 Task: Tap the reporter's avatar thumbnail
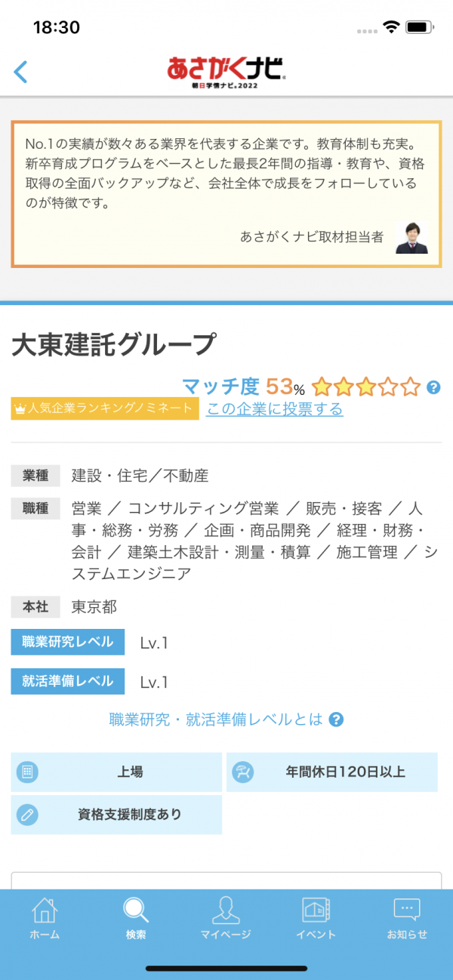point(412,238)
